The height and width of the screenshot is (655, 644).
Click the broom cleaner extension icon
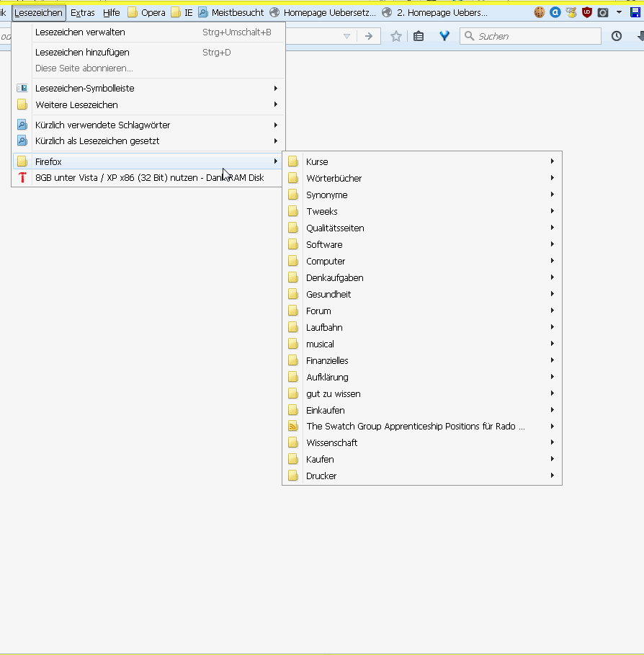coord(571,12)
